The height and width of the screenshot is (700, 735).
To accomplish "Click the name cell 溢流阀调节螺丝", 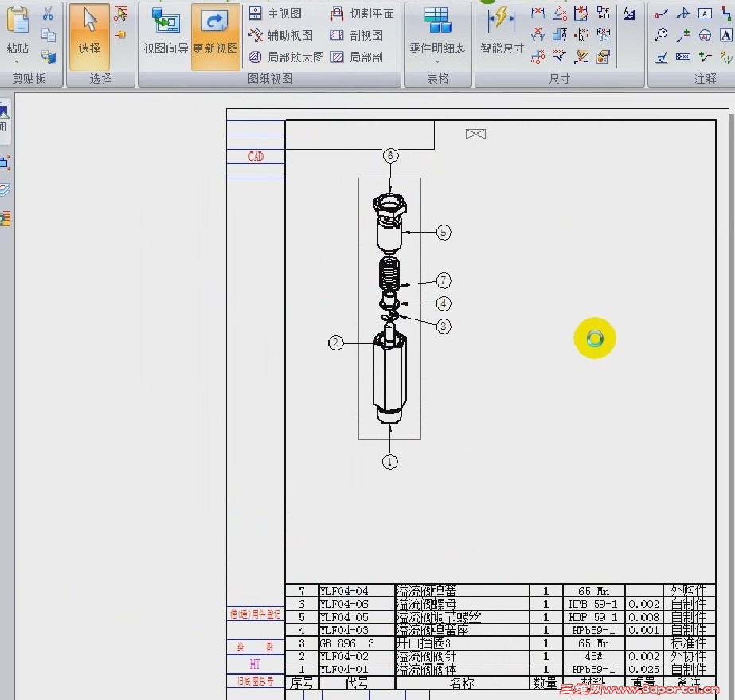I will pos(462,617).
